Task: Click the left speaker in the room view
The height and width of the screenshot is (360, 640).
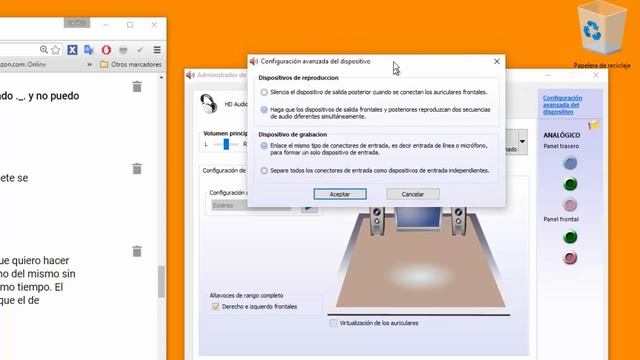Action: click(377, 221)
